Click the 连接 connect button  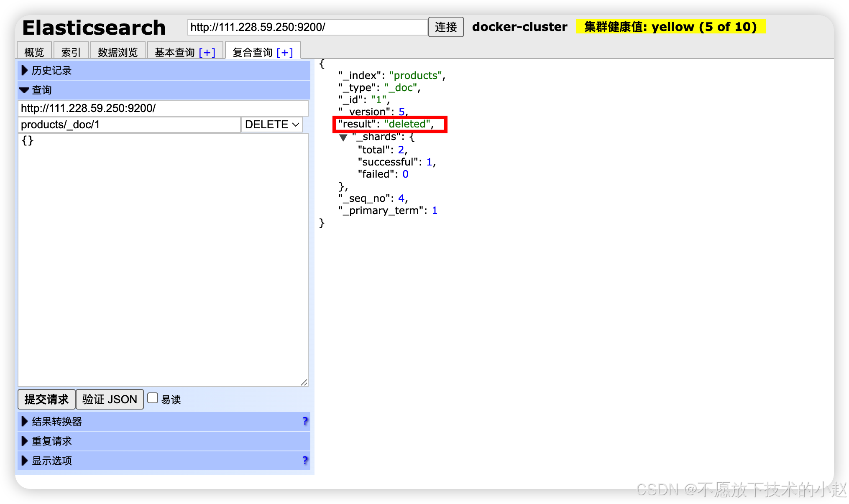pos(445,27)
